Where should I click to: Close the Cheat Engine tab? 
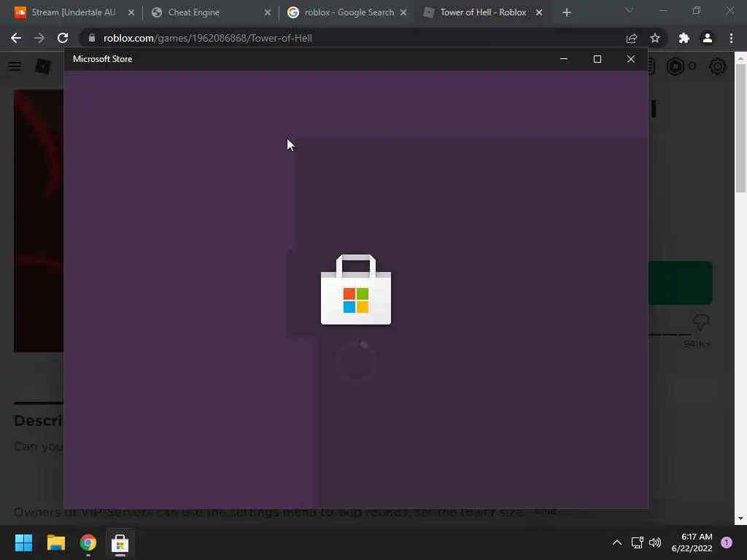click(x=268, y=12)
